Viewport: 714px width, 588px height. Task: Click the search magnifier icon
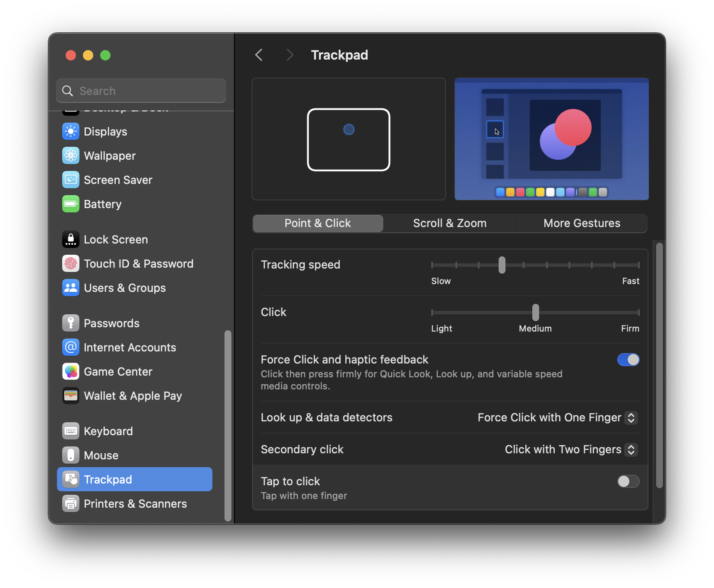tap(68, 91)
